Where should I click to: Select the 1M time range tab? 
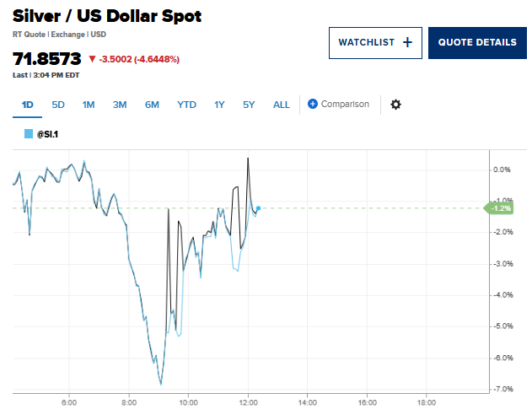coord(89,105)
